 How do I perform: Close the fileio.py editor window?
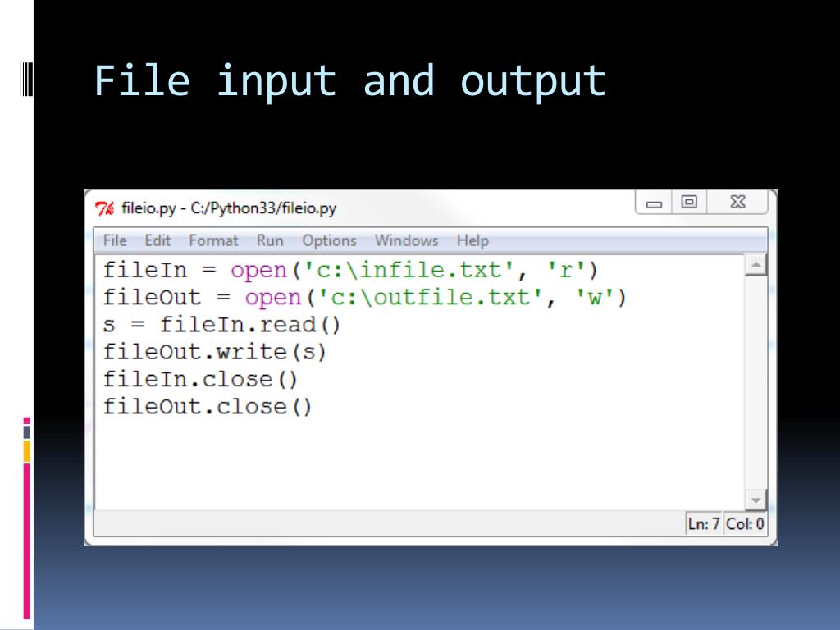pyautogui.click(x=737, y=203)
